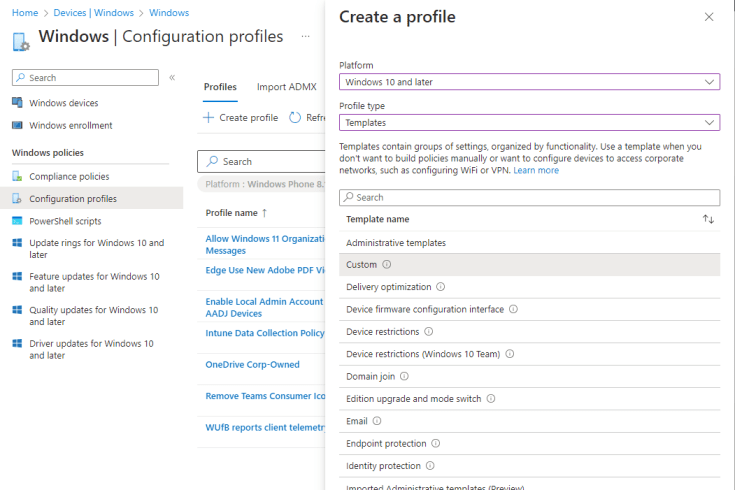Go to Home in breadcrumb
The width and height of the screenshot is (735, 490).
(x=25, y=13)
